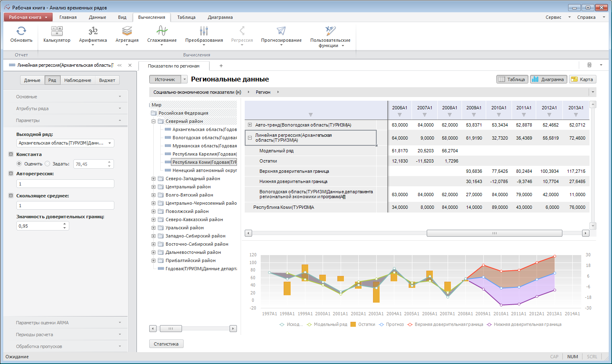The height and width of the screenshot is (364, 612).
Task: Switch view using the Карта button
Action: 582,79
